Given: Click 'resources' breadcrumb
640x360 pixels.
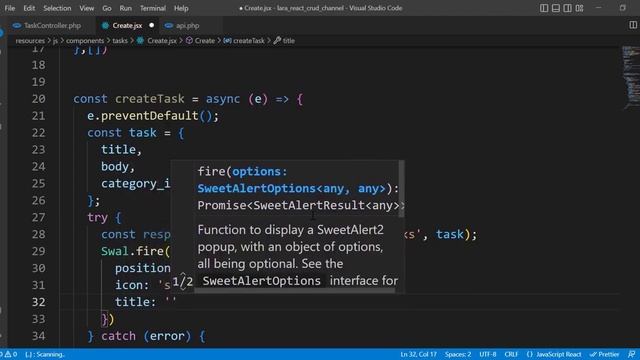Looking at the screenshot, I should 30,40.
